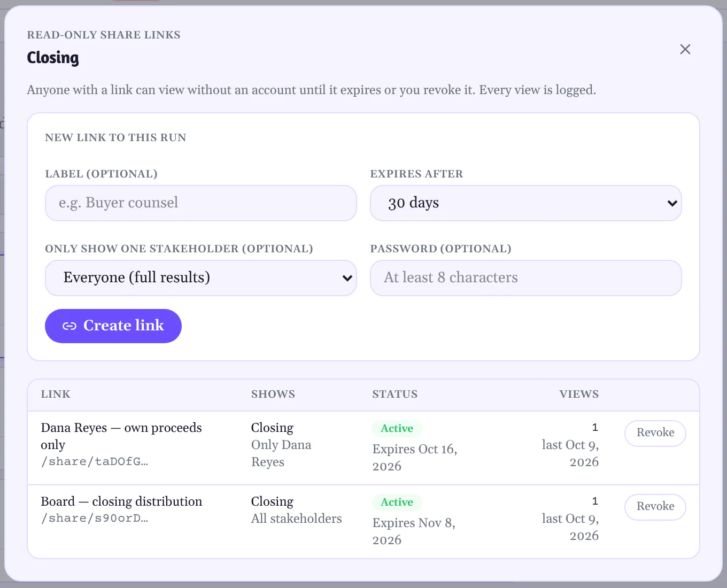The height and width of the screenshot is (588, 727).
Task: Click Active status badge for Dana Reyes link
Action: (397, 428)
